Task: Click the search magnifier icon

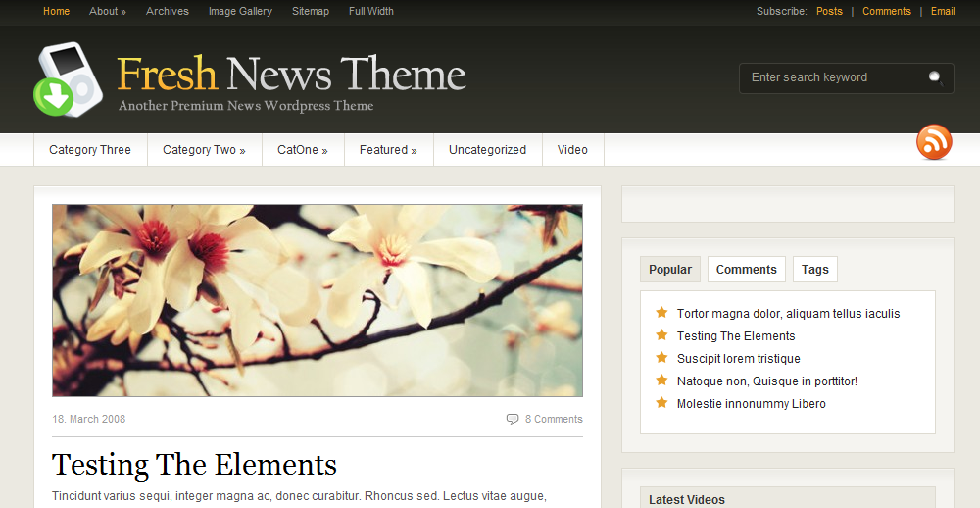Action: click(x=935, y=77)
